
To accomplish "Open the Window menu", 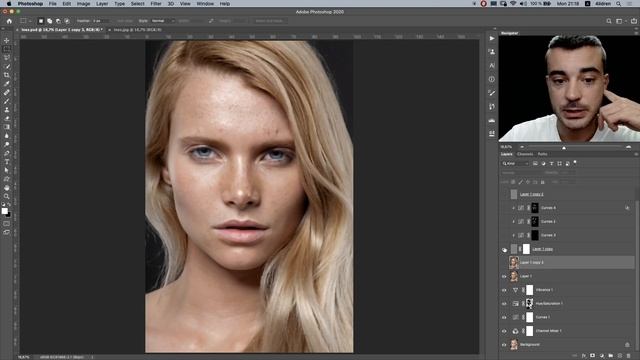I will [x=205, y=4].
